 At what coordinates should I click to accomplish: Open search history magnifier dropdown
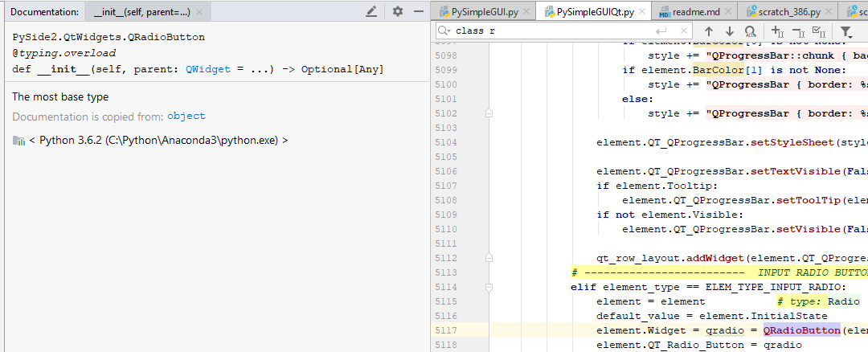click(x=445, y=31)
